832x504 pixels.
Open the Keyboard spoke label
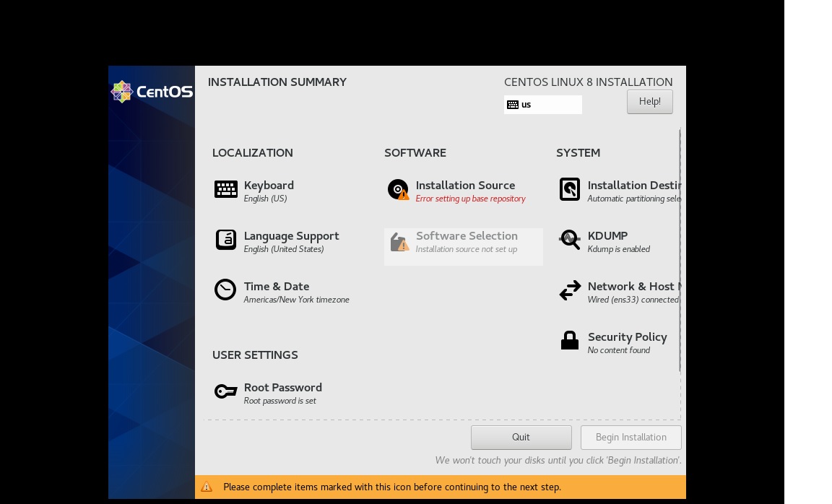pos(269,185)
